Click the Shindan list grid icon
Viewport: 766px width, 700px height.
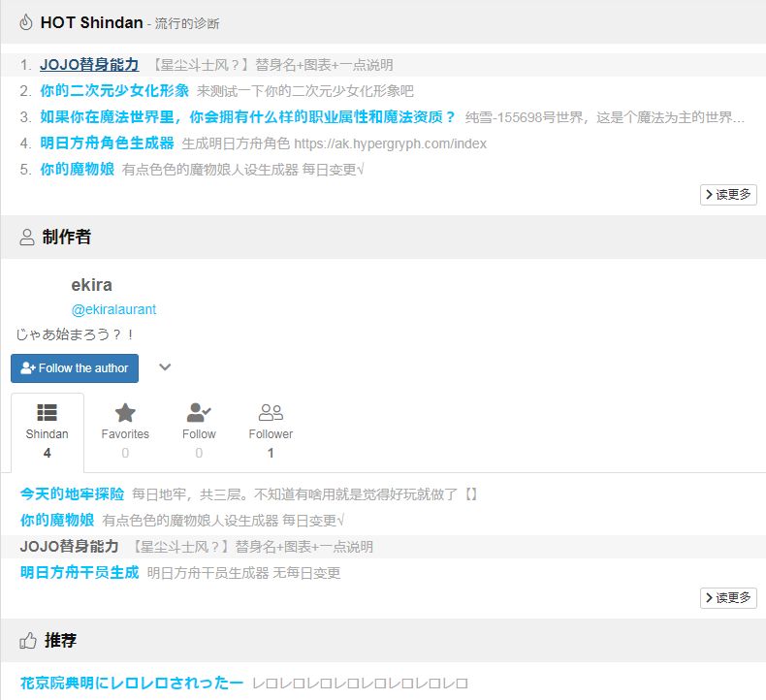point(47,412)
